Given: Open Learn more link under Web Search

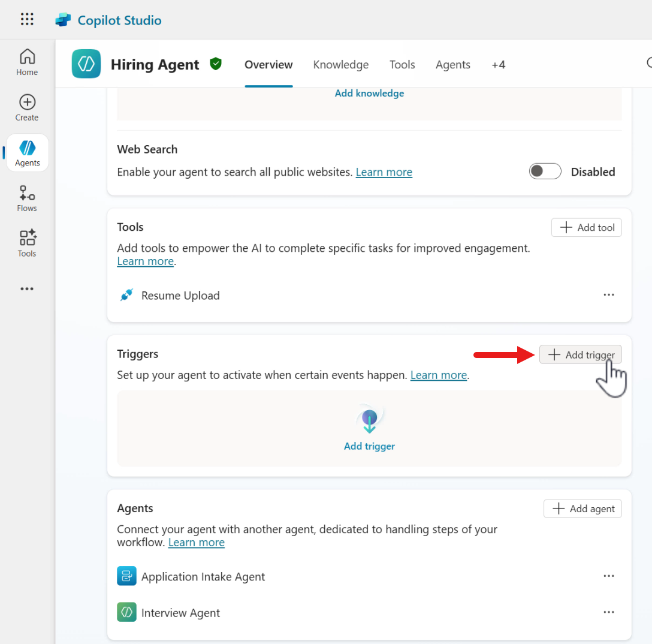Looking at the screenshot, I should [x=384, y=172].
